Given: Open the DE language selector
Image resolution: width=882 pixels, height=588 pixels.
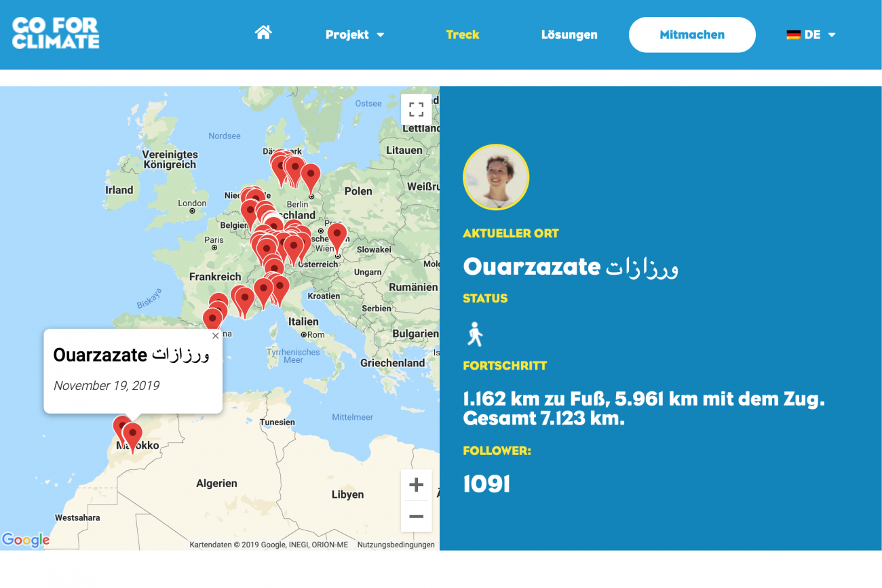Looking at the screenshot, I should point(811,35).
